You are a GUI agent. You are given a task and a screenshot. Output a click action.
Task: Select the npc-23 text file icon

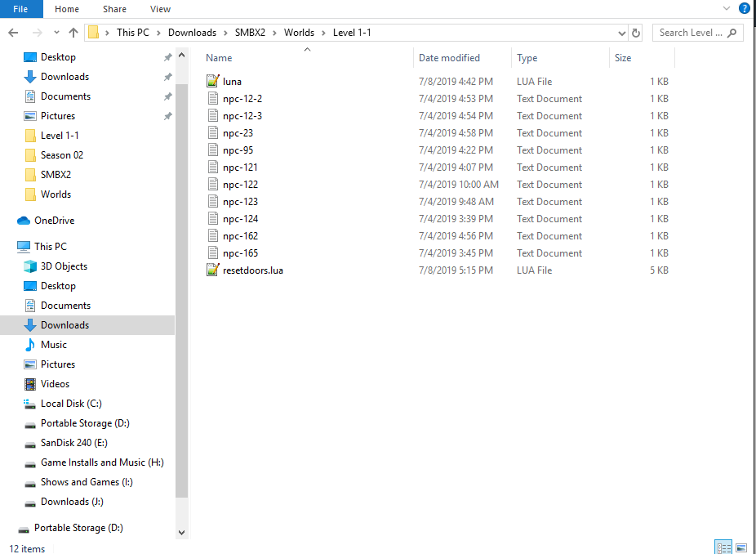tap(212, 132)
